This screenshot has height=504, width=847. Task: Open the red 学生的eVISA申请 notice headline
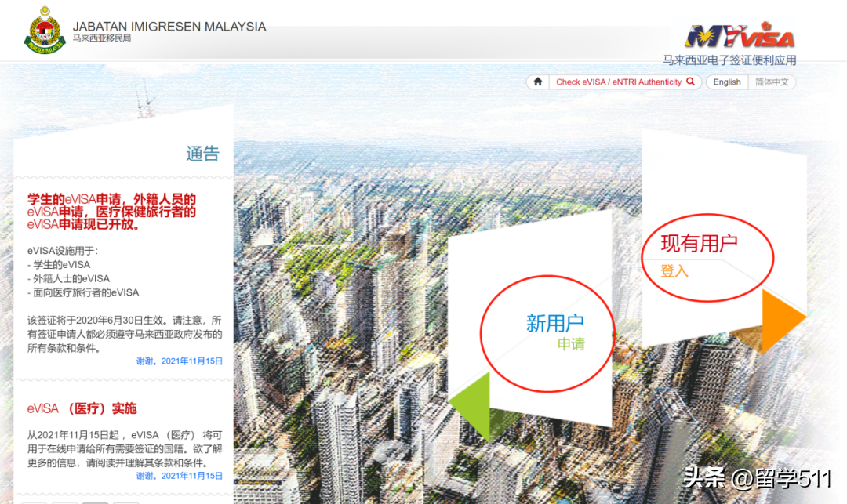tap(112, 212)
